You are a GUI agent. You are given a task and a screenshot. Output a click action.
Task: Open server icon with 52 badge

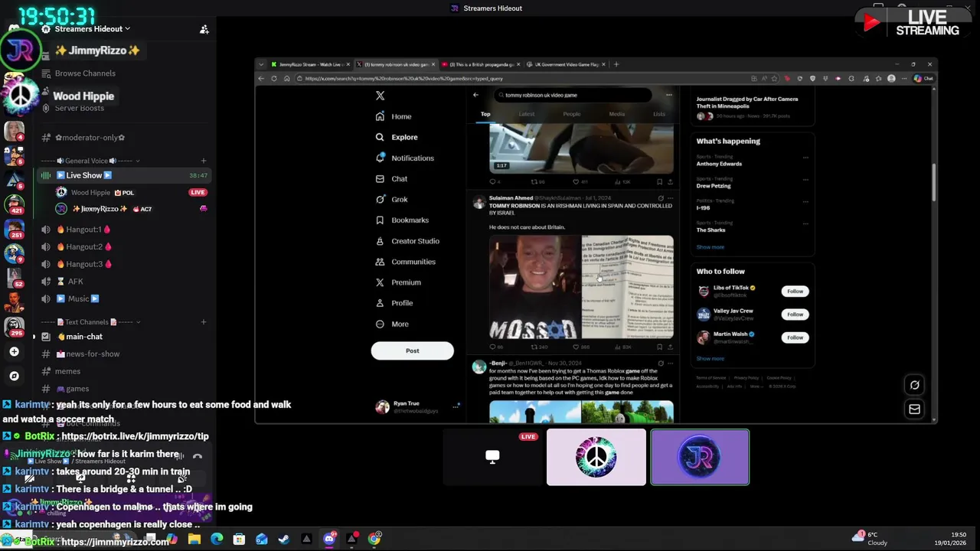pos(14,277)
